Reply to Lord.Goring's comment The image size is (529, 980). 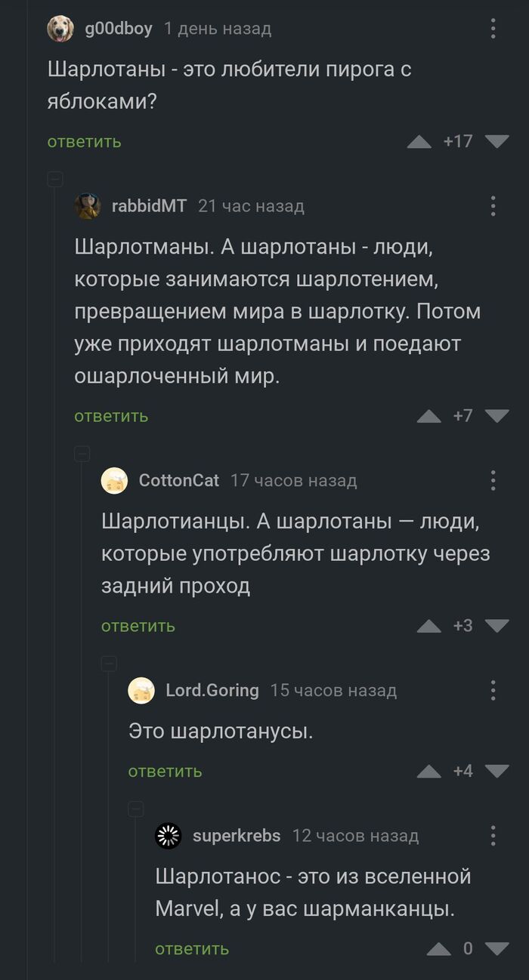coord(165,772)
